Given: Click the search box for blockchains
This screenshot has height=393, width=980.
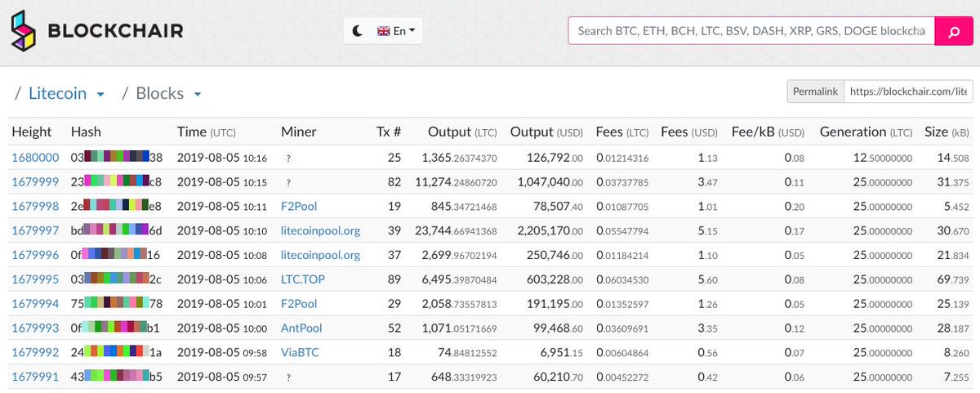Looking at the screenshot, I should click(750, 31).
